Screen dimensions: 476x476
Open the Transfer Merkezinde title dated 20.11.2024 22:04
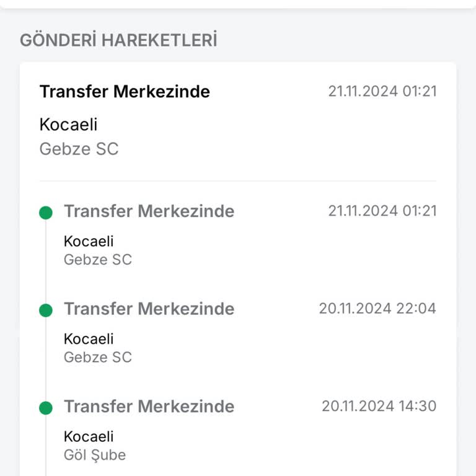(x=149, y=309)
